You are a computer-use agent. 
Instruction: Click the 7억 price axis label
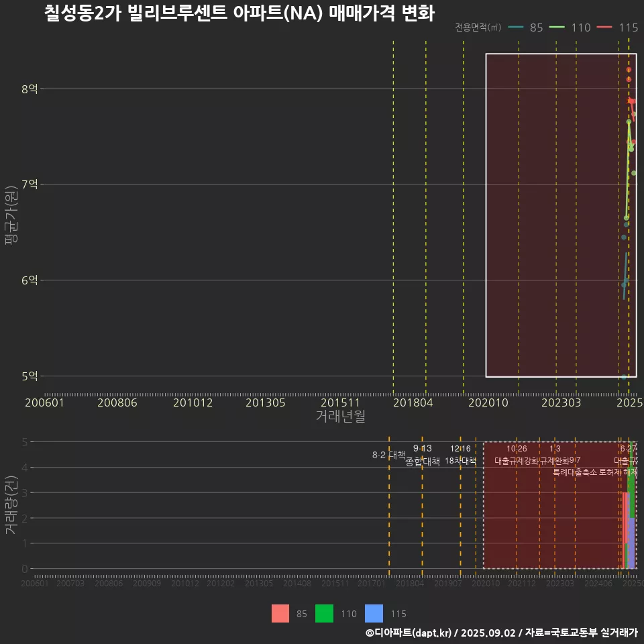[x=30, y=184]
